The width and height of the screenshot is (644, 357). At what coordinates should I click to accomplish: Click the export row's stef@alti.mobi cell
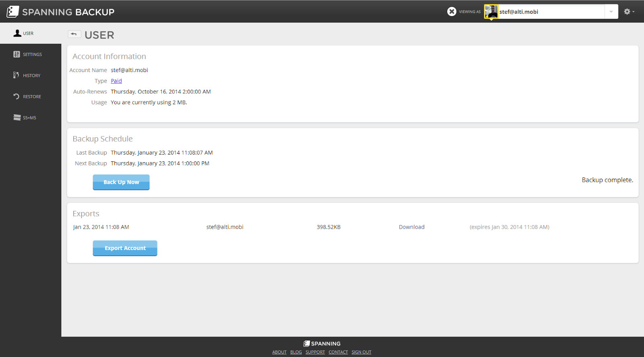click(x=225, y=227)
